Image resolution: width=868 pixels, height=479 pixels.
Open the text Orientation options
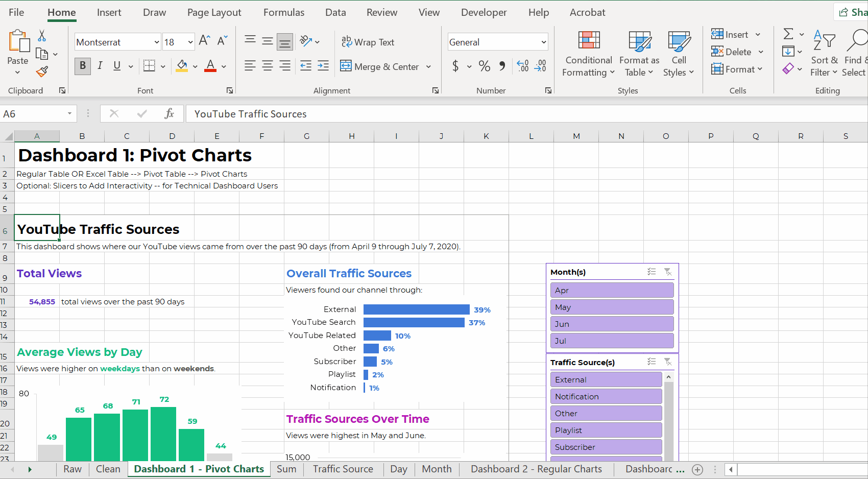click(x=306, y=41)
